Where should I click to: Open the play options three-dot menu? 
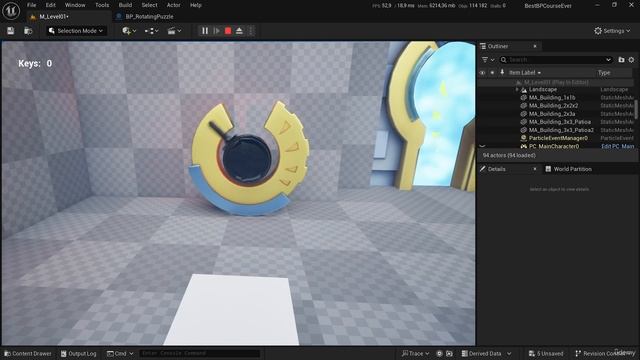point(251,31)
